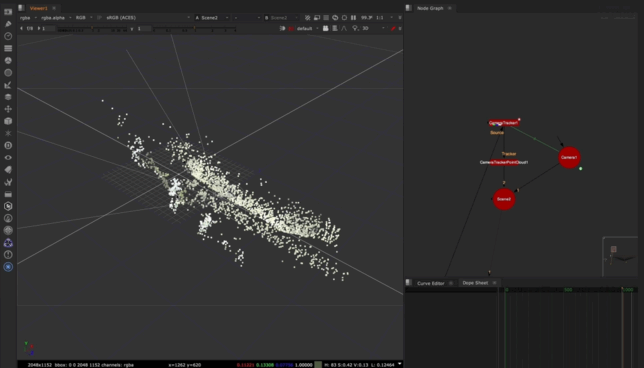Select the CameraTrackerPointCloud1 node
The height and width of the screenshot is (368, 644).
(x=504, y=162)
